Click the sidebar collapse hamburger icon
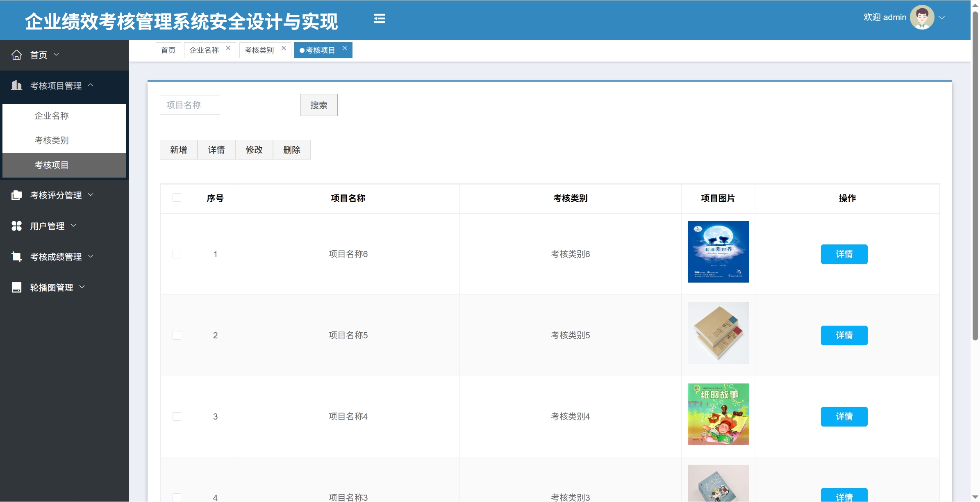 click(379, 19)
